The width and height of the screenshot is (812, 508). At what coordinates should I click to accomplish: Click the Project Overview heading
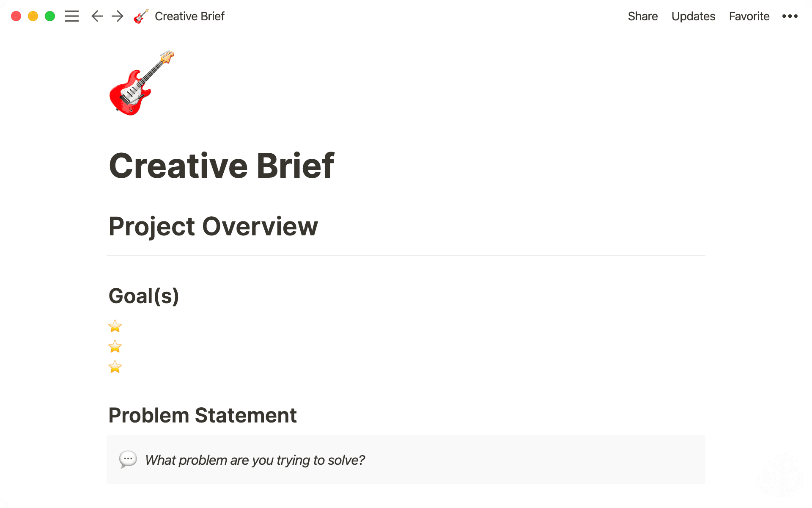click(x=213, y=226)
